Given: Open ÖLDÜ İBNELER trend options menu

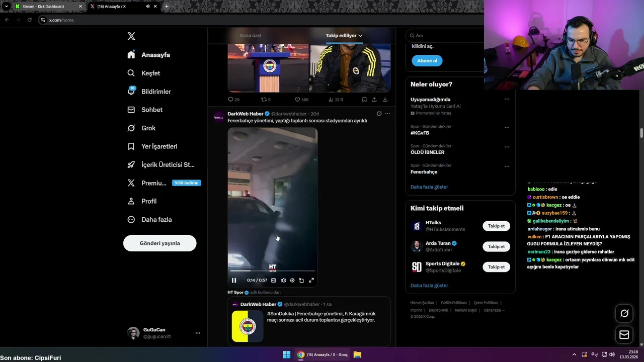Looking at the screenshot, I should 507,147.
